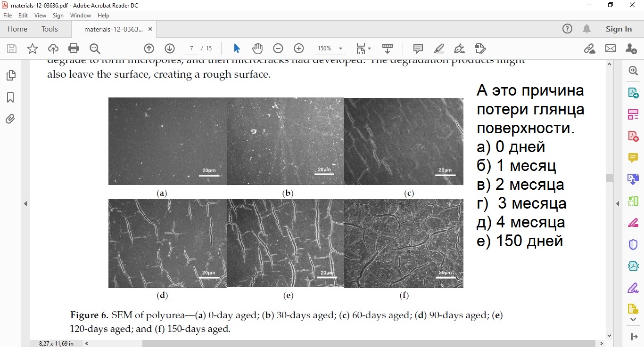The height and width of the screenshot is (347, 644).
Task: Open the Sign document pen tool
Action: click(x=459, y=48)
